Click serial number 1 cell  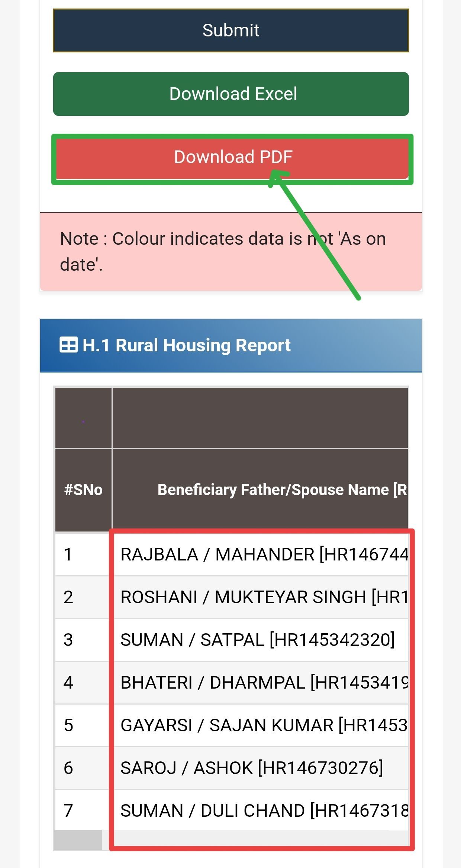click(x=68, y=555)
